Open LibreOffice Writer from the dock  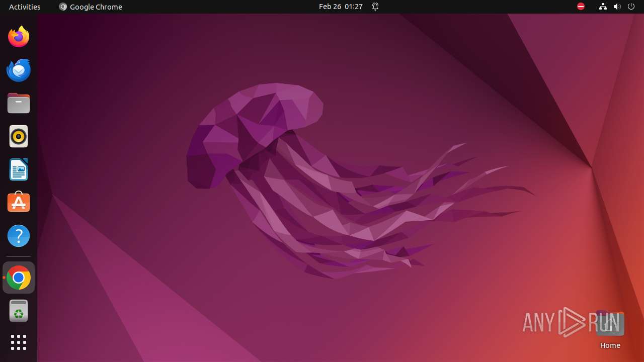click(19, 169)
